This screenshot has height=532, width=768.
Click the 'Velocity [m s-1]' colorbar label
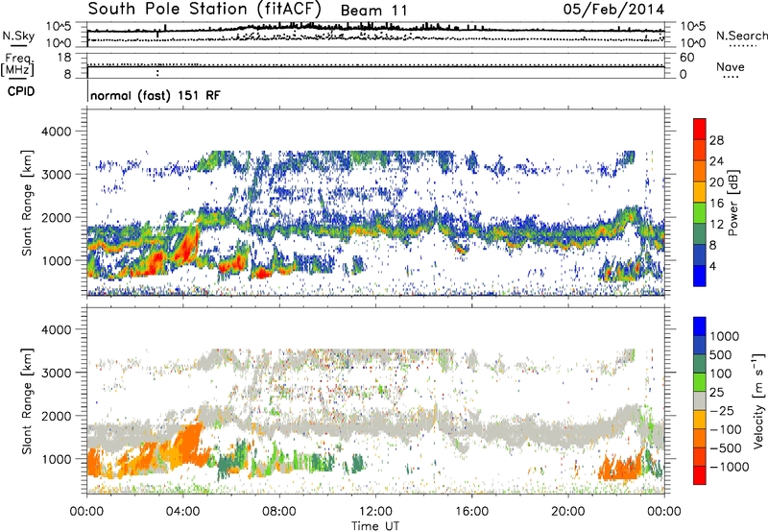[758, 400]
